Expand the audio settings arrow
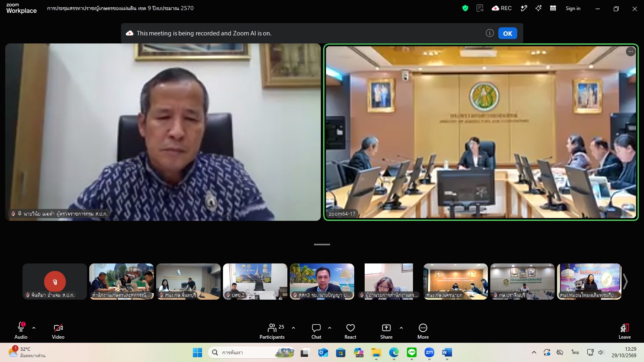 tap(34, 328)
